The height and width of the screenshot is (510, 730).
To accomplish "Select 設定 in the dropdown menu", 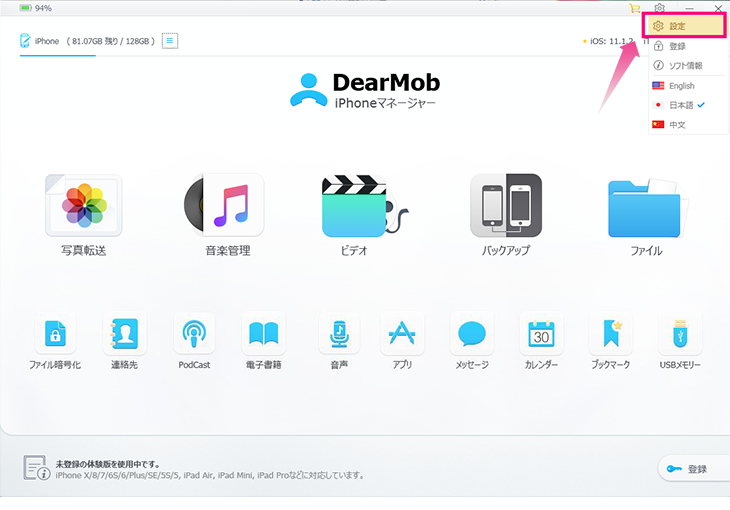I will point(685,26).
